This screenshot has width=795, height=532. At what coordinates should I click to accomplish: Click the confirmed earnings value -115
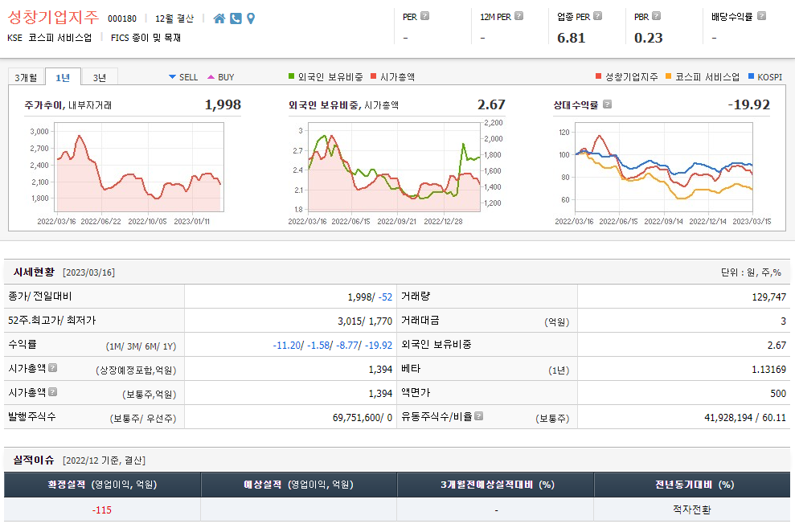pyautogui.click(x=102, y=509)
